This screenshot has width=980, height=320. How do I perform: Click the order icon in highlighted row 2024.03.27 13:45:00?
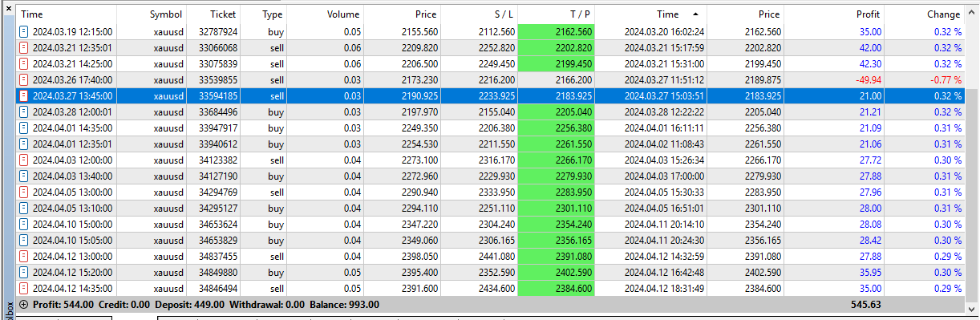[25, 96]
